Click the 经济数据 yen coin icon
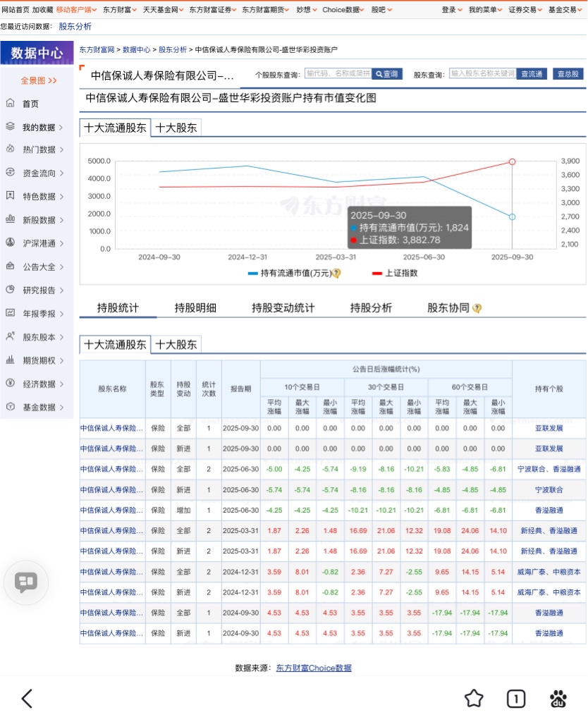 tap(10, 383)
